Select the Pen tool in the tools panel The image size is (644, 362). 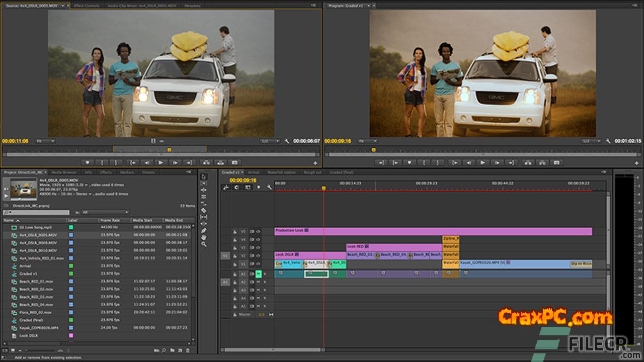point(204,230)
